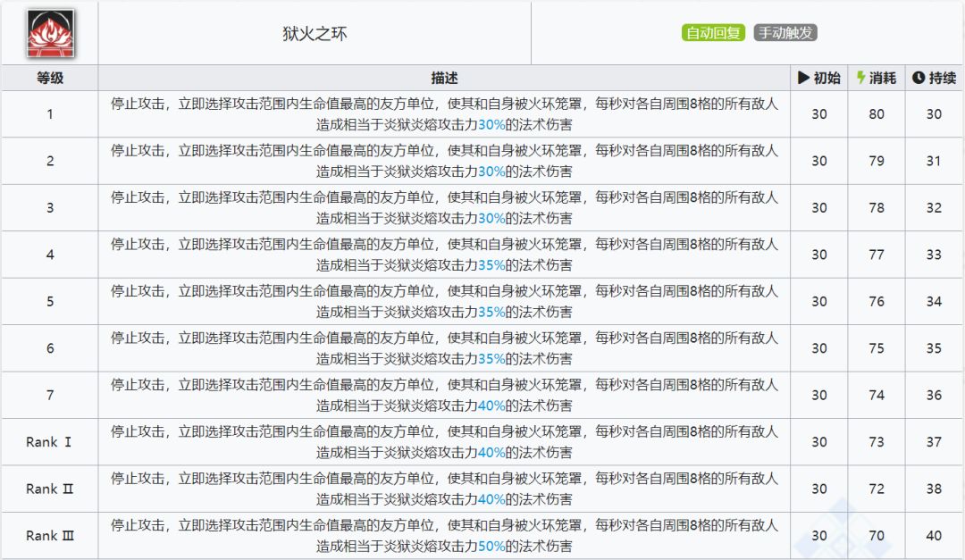Screen dimensions: 965x560
Task: Click the blue 35% value in level 4 row
Action: coord(491,264)
